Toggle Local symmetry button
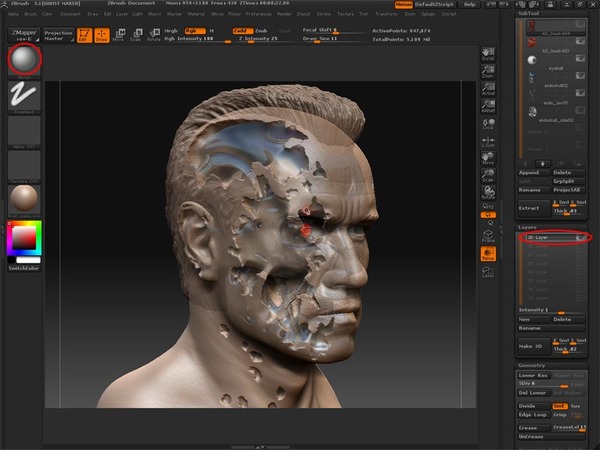The height and width of the screenshot is (450, 600). [x=488, y=122]
